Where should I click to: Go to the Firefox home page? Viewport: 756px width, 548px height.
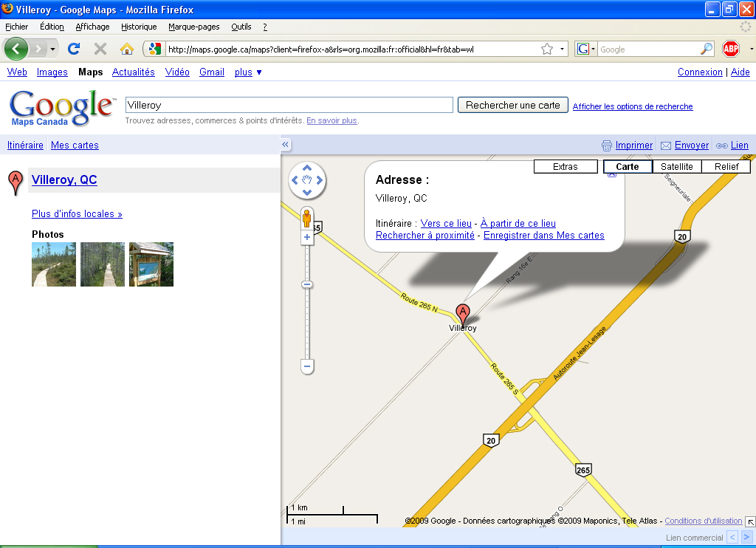coord(127,49)
